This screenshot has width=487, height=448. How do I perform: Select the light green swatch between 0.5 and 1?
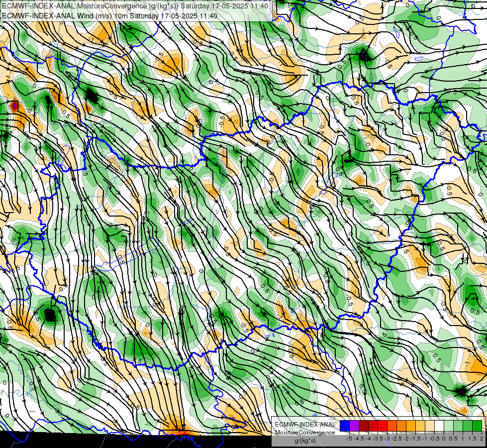[x=459, y=426]
